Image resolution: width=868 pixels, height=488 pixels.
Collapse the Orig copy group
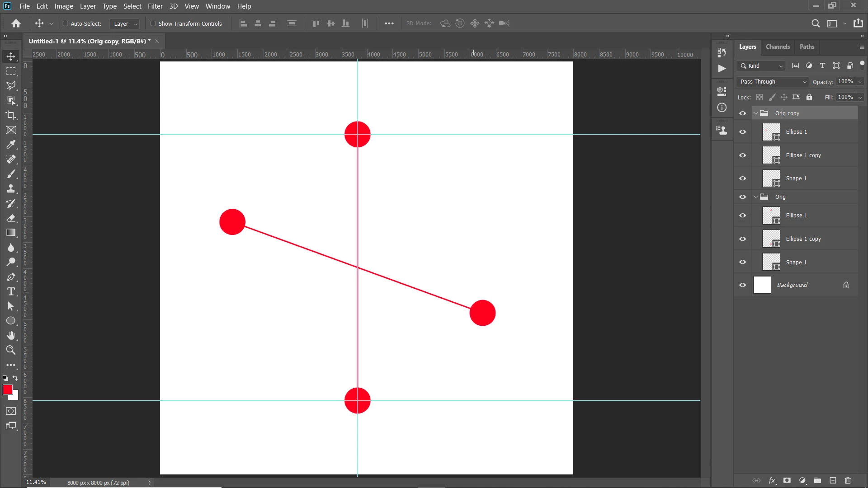pyautogui.click(x=755, y=113)
